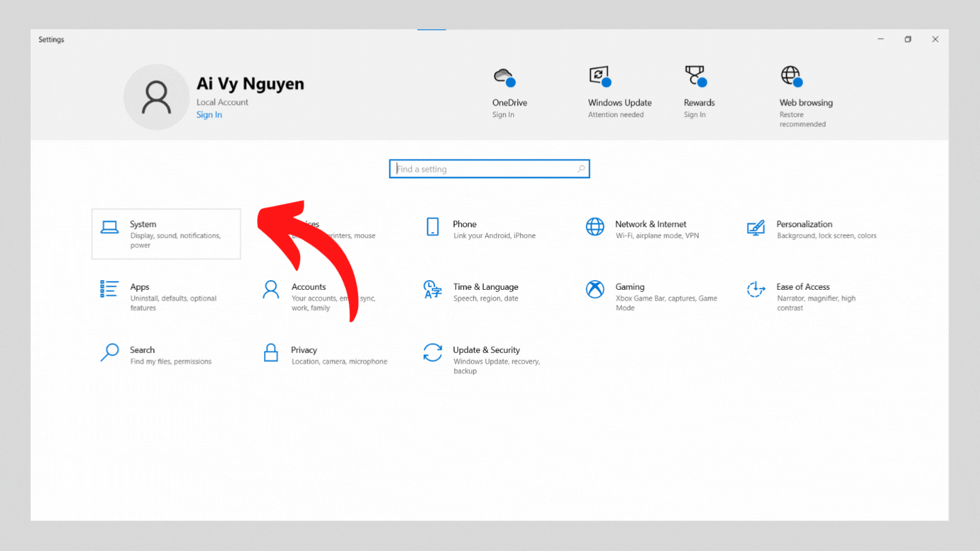Click the Ease of Access title
Image resolution: width=980 pixels, height=551 pixels.
pyautogui.click(x=803, y=287)
